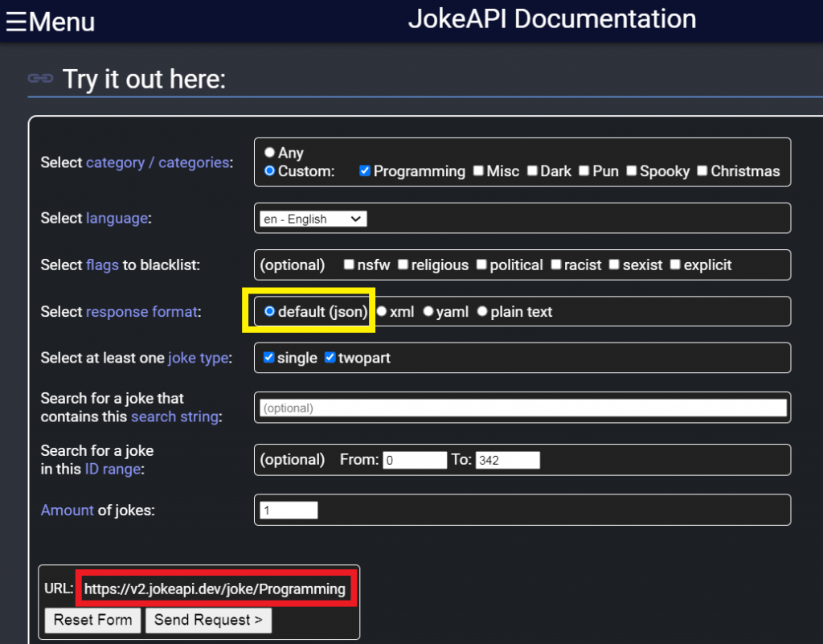Click the Amount of jokes field
Viewport: 823px width, 644px height.
click(x=289, y=511)
